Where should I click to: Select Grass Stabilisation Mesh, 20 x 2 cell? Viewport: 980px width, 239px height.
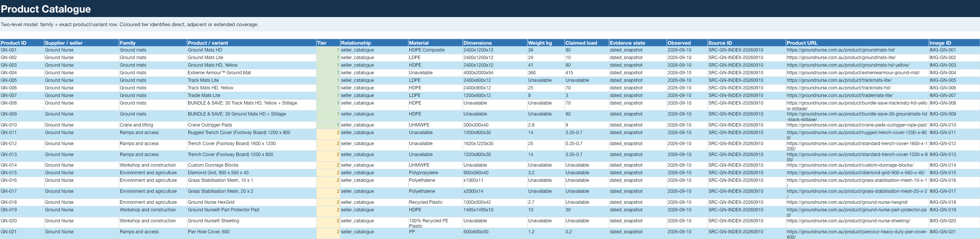251,193
